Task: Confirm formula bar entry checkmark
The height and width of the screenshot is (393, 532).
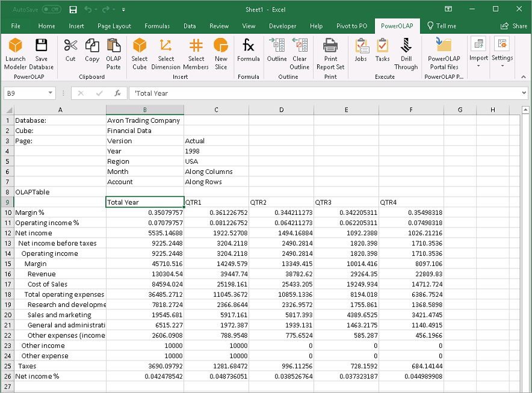Action: pyautogui.click(x=99, y=93)
